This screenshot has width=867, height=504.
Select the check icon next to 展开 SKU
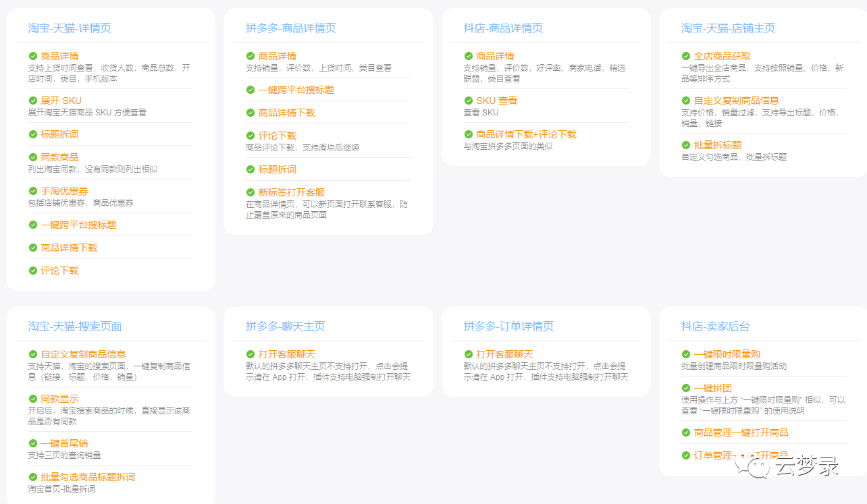click(x=32, y=100)
